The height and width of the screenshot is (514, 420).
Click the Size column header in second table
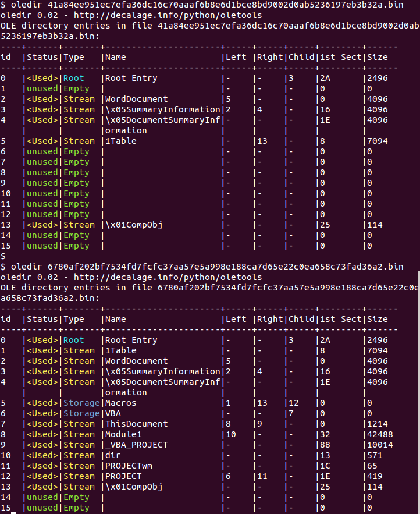point(378,319)
